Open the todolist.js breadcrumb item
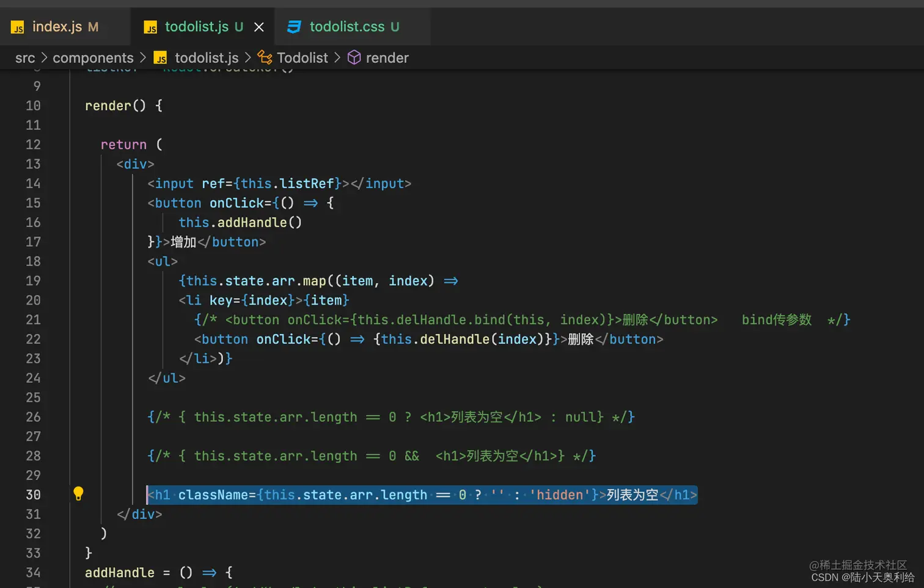This screenshot has width=924, height=588. click(x=207, y=58)
